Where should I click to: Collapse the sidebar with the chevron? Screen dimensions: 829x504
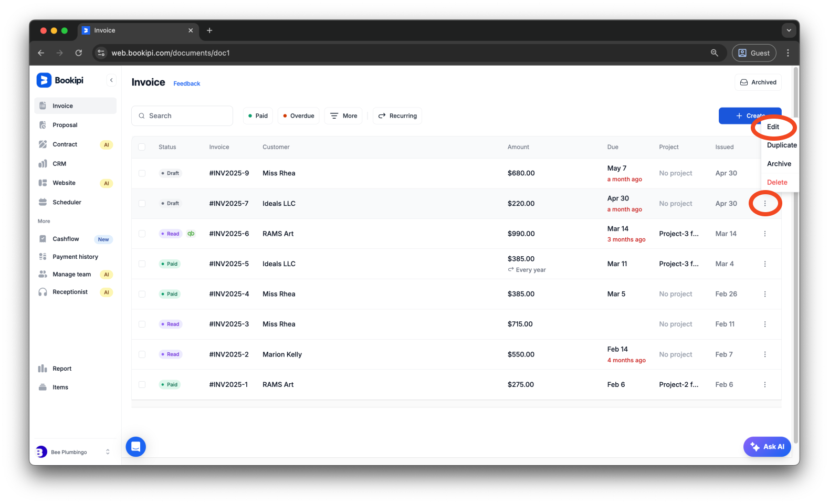pyautogui.click(x=111, y=80)
